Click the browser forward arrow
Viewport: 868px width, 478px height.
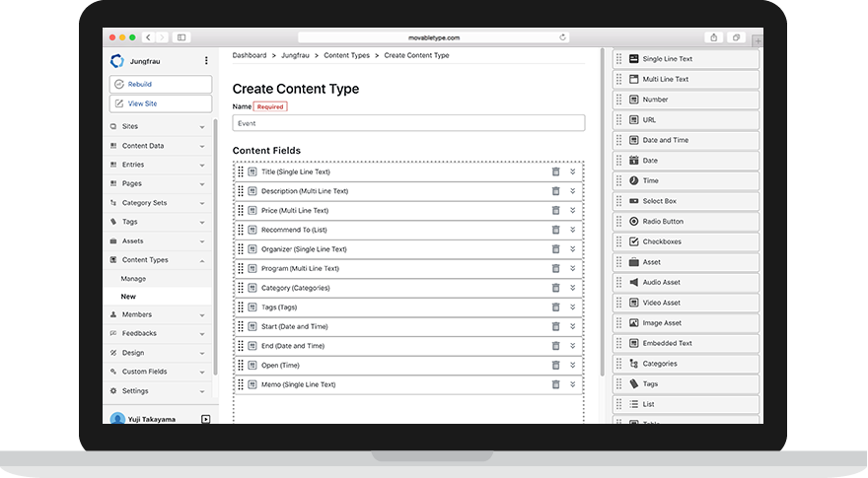(162, 37)
